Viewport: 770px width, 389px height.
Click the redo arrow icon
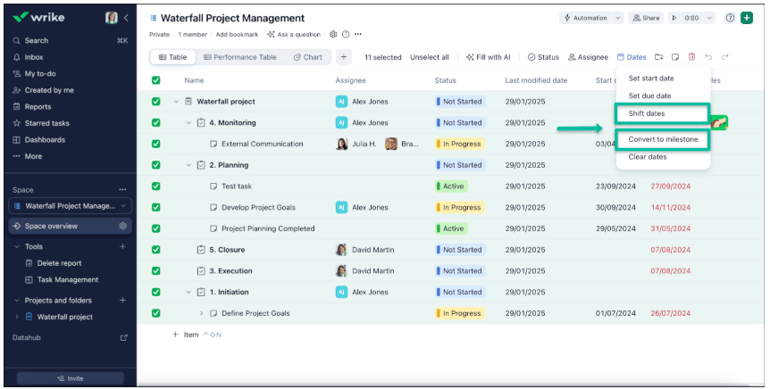point(725,57)
